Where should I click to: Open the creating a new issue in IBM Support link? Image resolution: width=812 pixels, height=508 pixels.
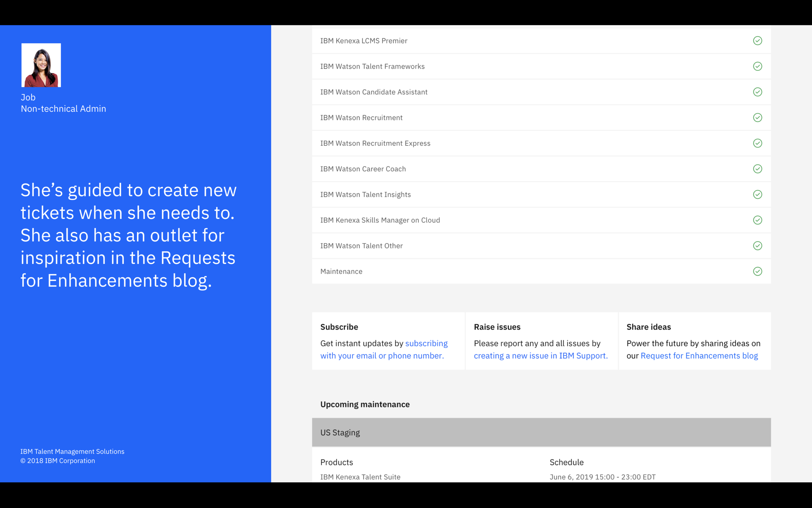coord(541,356)
